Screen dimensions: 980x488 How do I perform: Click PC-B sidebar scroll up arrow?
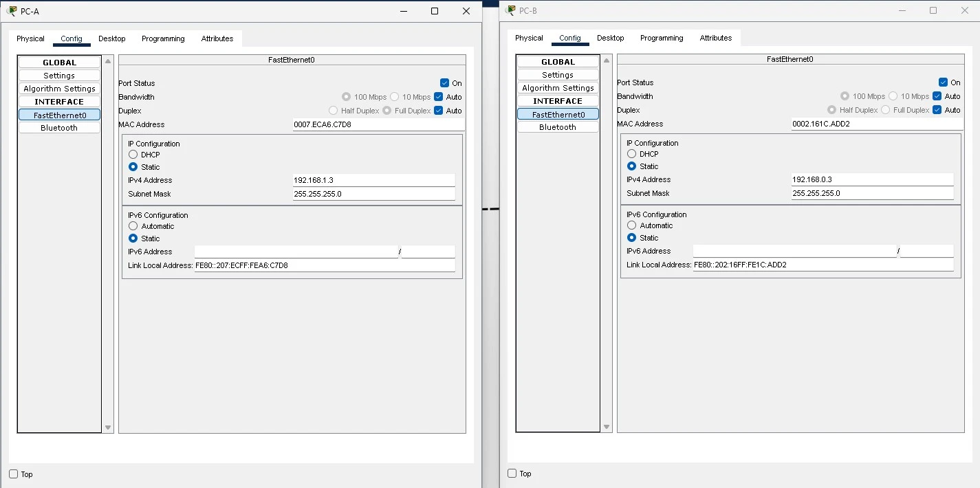[x=607, y=60]
